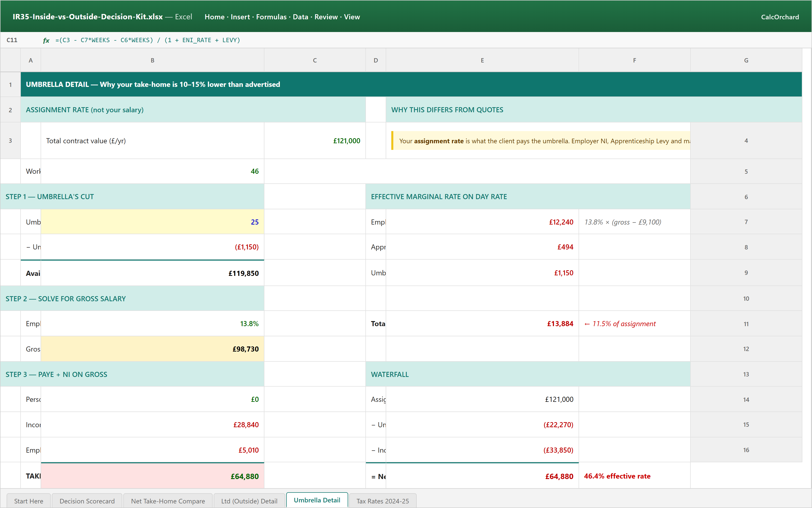Click the UMBRELLA DETAIL title banner cell

(411, 84)
